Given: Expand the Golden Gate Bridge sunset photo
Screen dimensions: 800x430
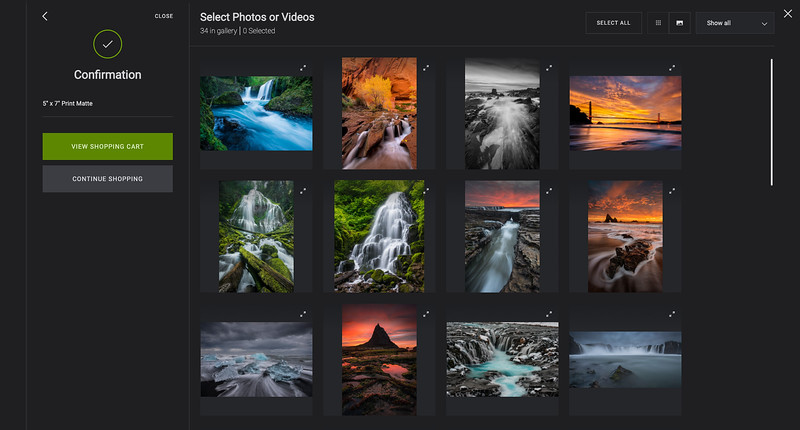Looking at the screenshot, I should click(x=672, y=67).
